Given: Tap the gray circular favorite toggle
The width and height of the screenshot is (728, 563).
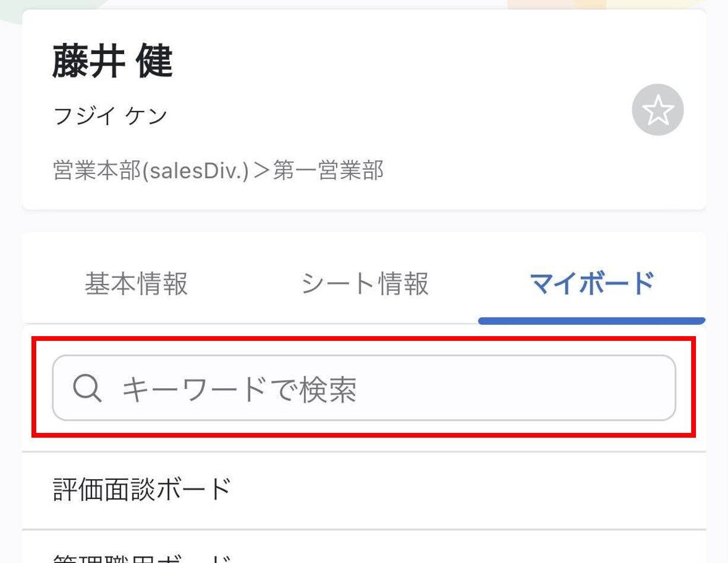Looking at the screenshot, I should tap(657, 110).
